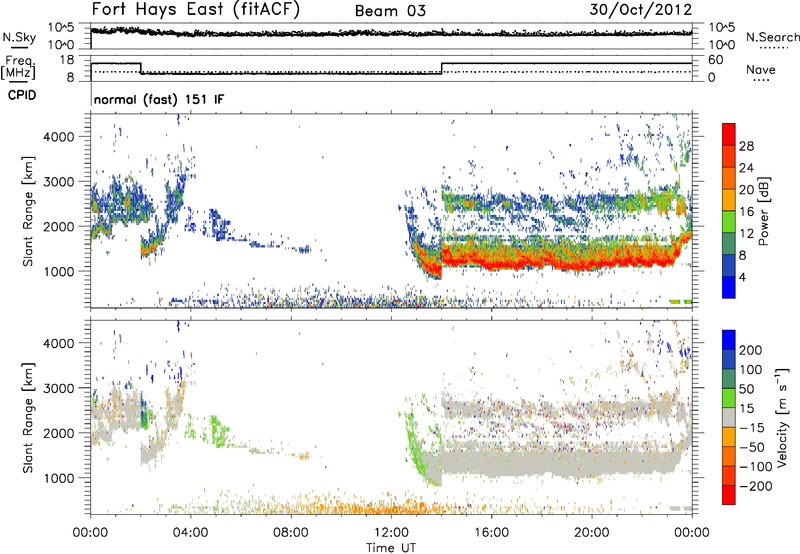800x554 pixels.
Task: Click the 'Fort Hays East (fitACF)' title
Action: [x=196, y=10]
